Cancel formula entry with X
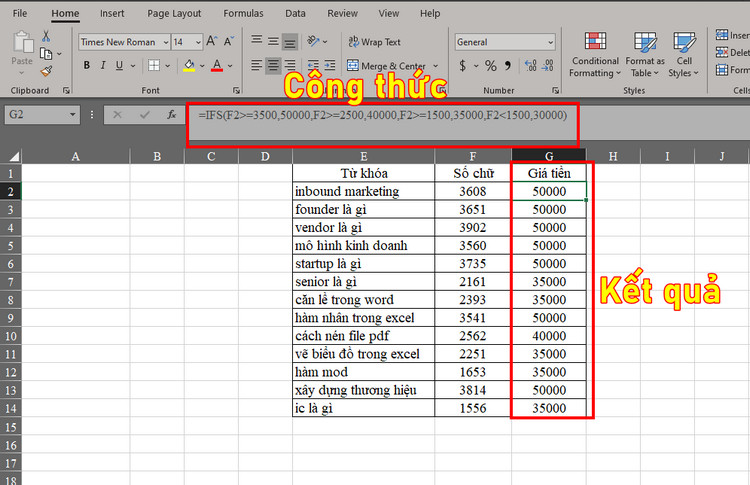 pos(117,115)
